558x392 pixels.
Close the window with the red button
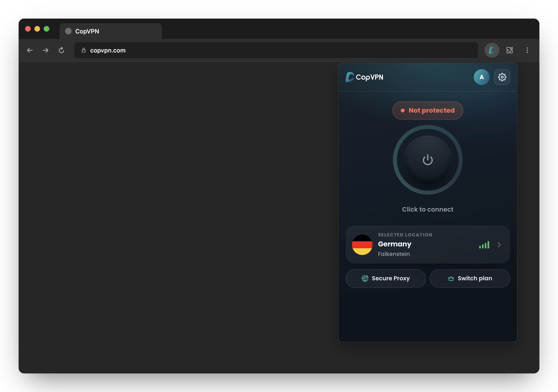click(x=28, y=29)
